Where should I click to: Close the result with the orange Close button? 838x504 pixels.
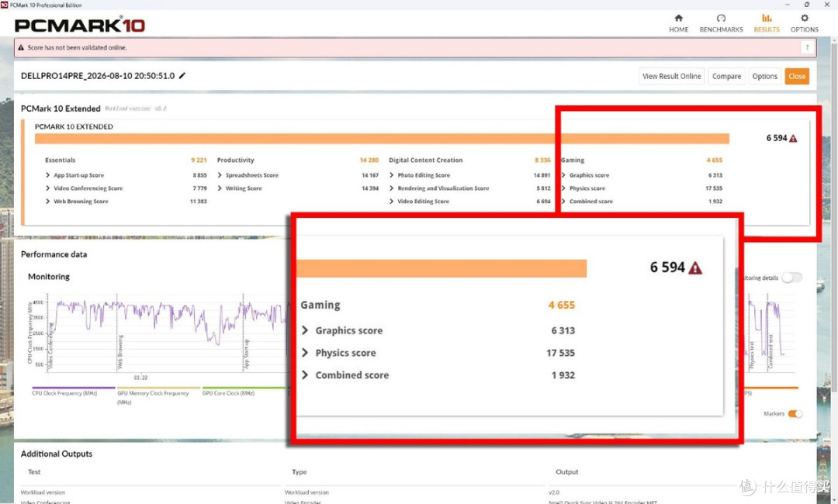(x=797, y=76)
